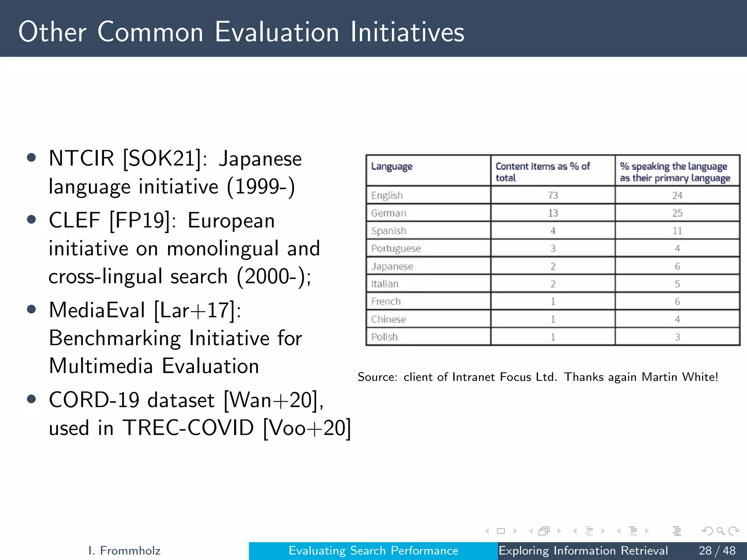This screenshot has height=560, width=747.
Task: Click speaker value 24 in English row
Action: coord(677,195)
